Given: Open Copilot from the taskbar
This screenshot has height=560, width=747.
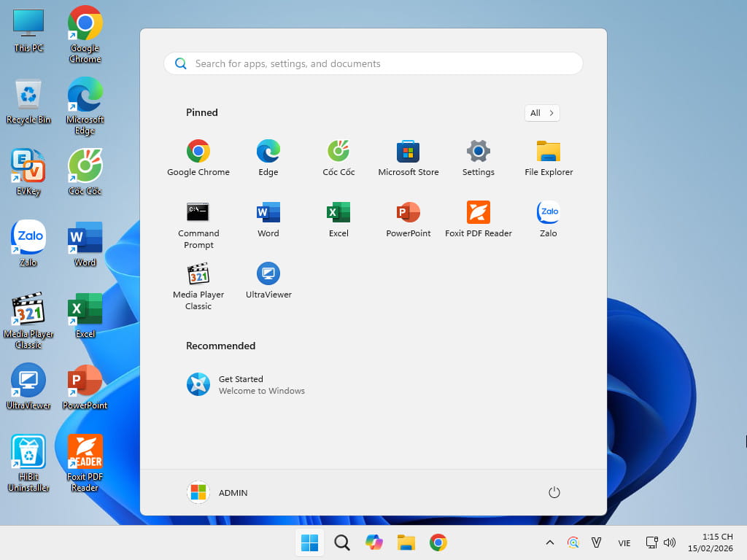Looking at the screenshot, I should coord(374,542).
